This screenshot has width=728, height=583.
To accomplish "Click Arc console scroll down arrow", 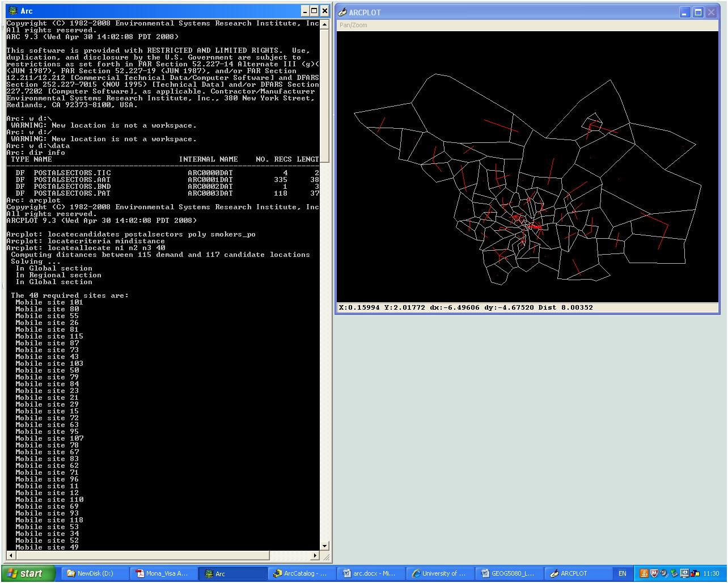I will click(324, 546).
